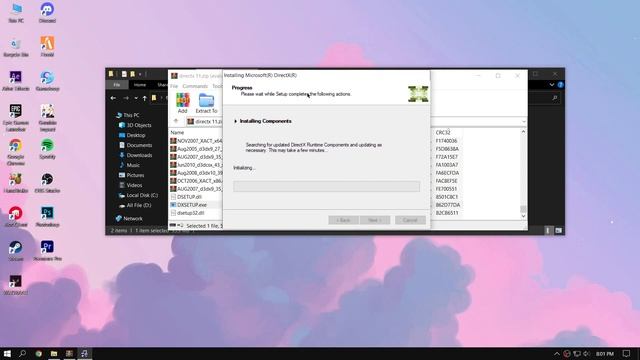The width and height of the screenshot is (640, 360).
Task: Open the notification center
Action: pyautogui.click(x=627, y=353)
